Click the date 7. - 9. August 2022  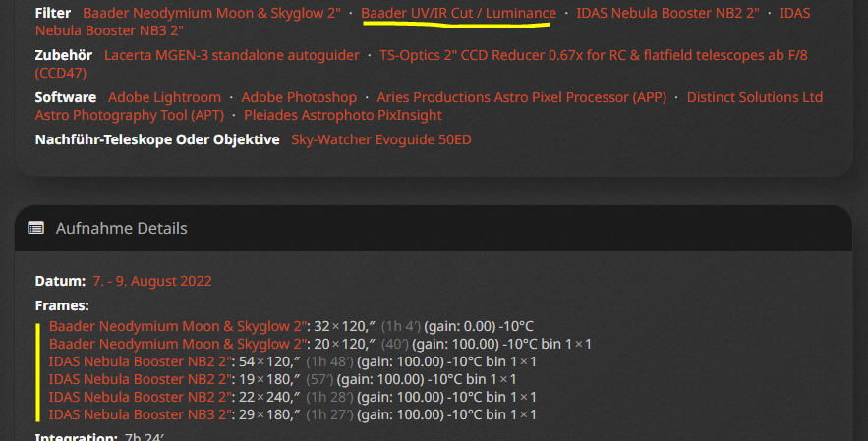point(152,281)
